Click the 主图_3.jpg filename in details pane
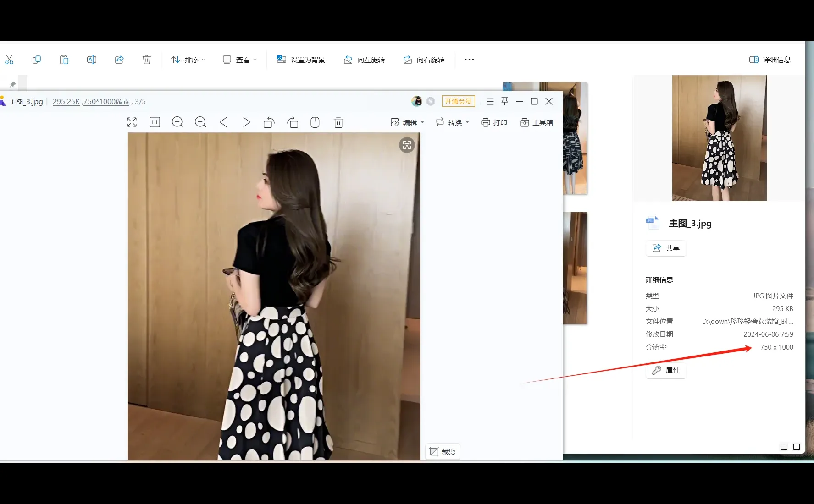The width and height of the screenshot is (814, 504). coord(690,224)
